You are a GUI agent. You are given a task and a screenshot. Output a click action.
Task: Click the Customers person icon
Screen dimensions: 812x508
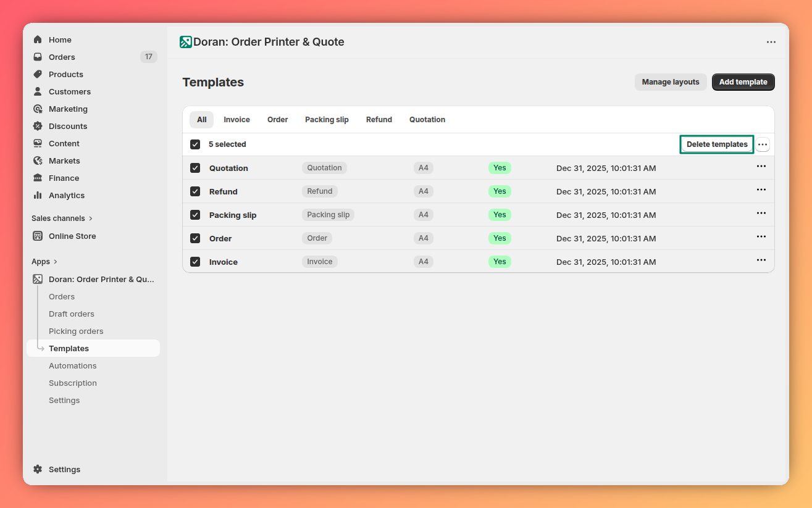coord(38,91)
